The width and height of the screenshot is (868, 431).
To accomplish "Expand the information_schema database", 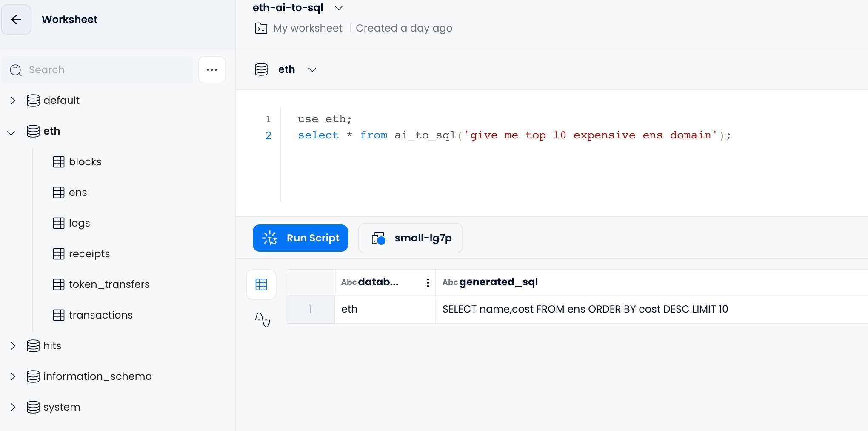I will point(13,376).
